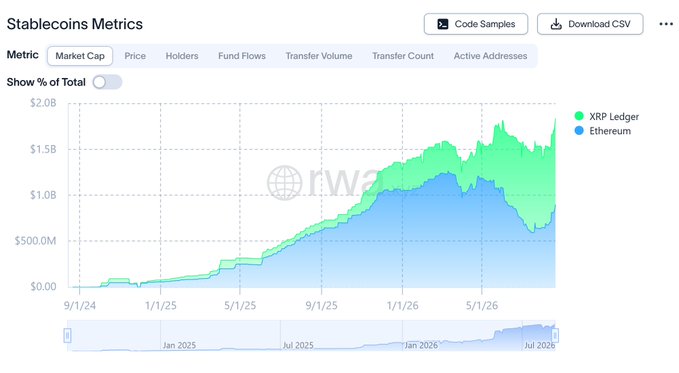Click the Stablecoins Metrics heading
Viewport: 679px width, 373px height.
(x=74, y=24)
